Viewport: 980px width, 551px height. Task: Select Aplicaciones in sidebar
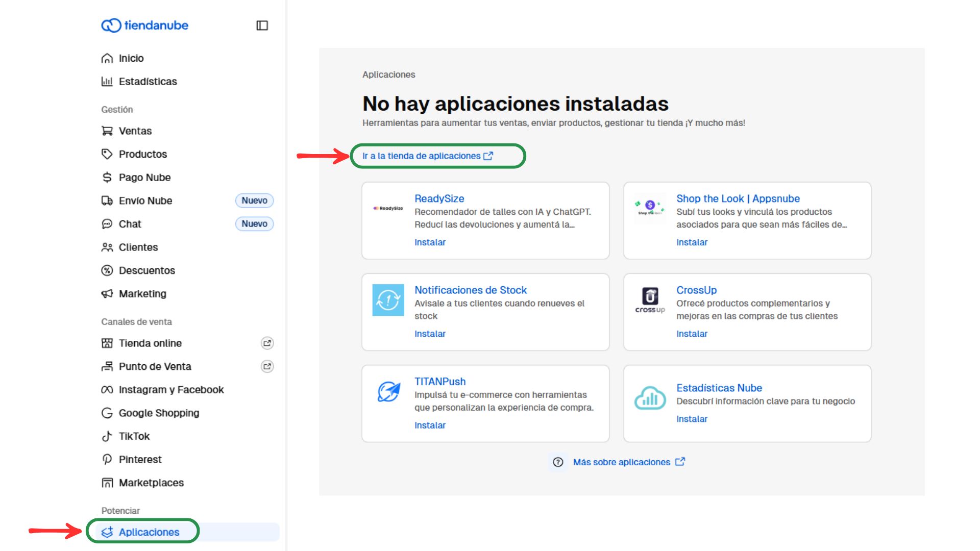(x=149, y=532)
